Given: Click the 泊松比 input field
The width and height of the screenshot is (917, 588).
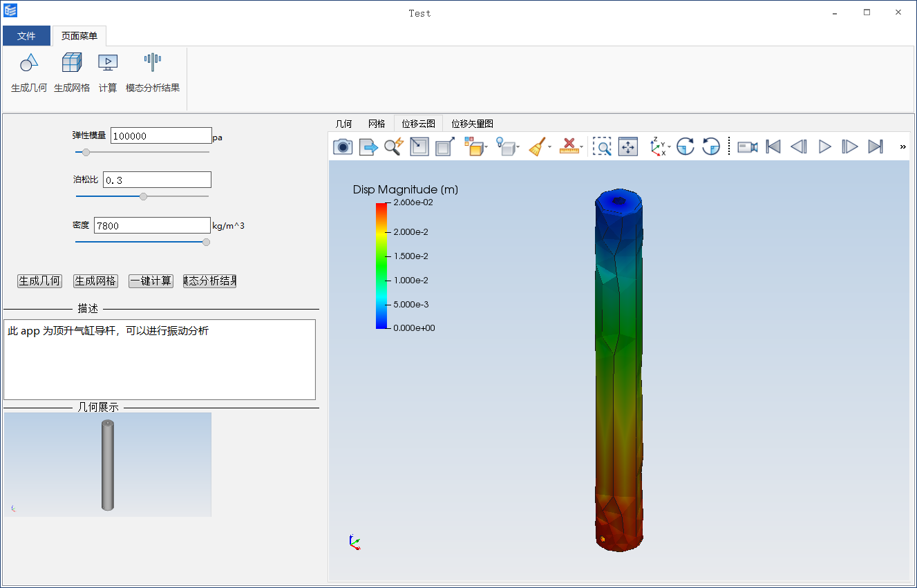Looking at the screenshot, I should (x=157, y=180).
